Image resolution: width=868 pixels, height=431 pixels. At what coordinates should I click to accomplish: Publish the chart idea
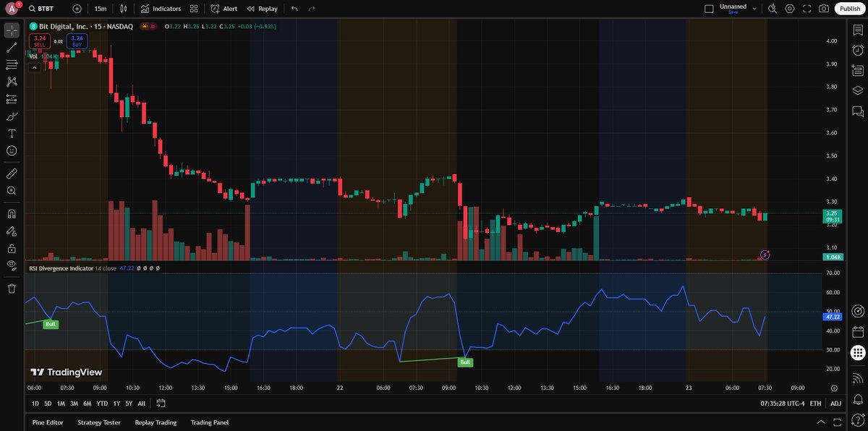[848, 9]
